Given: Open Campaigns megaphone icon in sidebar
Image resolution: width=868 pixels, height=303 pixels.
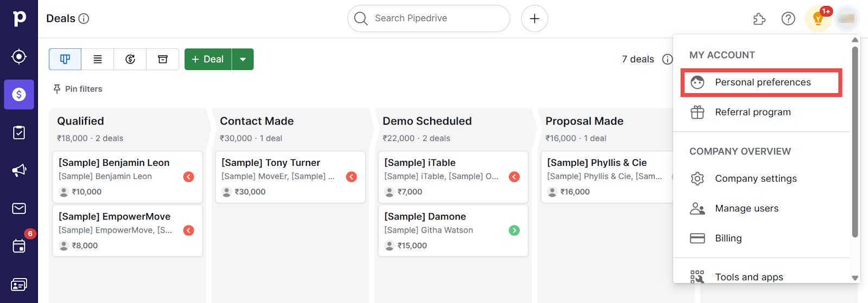Looking at the screenshot, I should [19, 171].
